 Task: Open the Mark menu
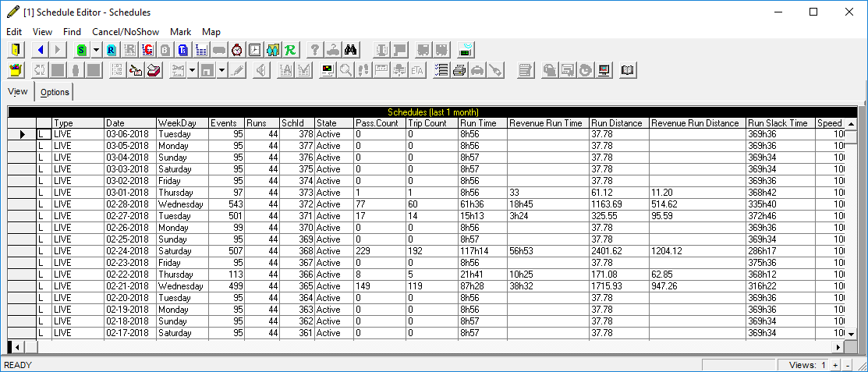click(180, 32)
